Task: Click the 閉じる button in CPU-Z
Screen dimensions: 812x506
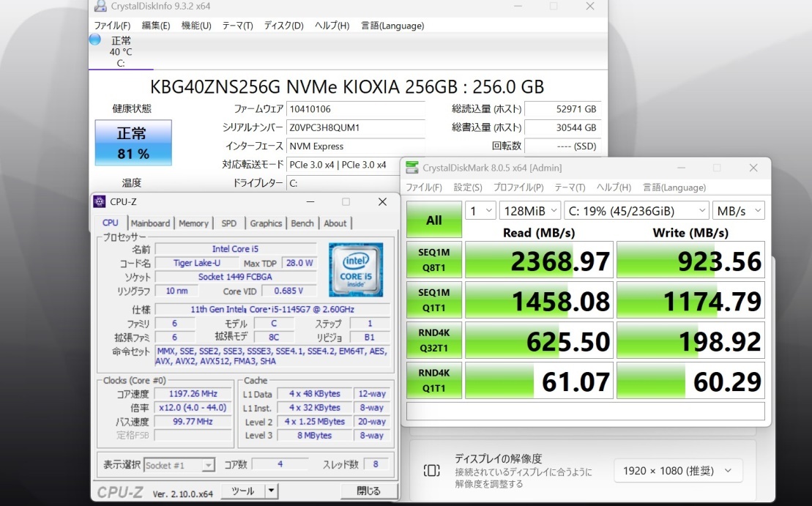Action: (369, 491)
